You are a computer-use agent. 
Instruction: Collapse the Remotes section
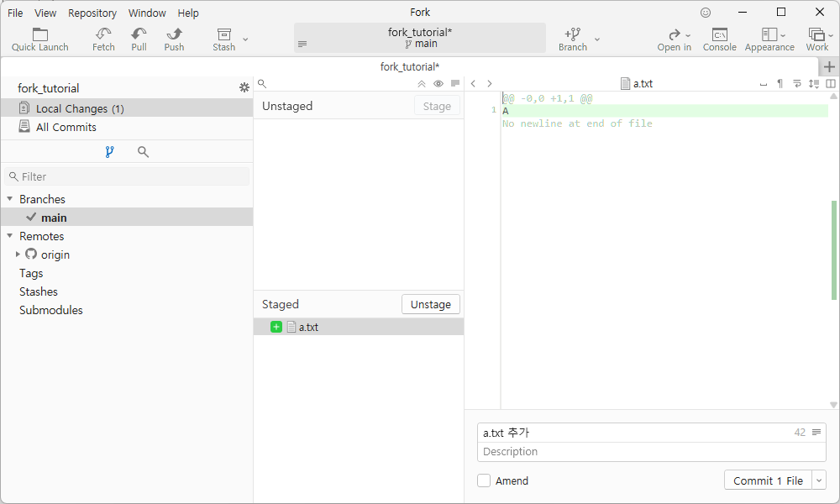click(9, 236)
